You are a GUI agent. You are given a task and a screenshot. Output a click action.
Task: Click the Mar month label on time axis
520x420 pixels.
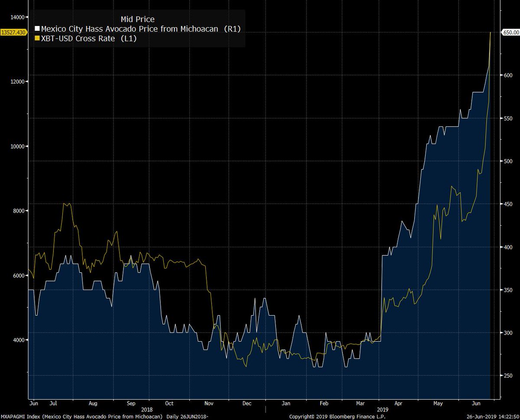click(361, 403)
